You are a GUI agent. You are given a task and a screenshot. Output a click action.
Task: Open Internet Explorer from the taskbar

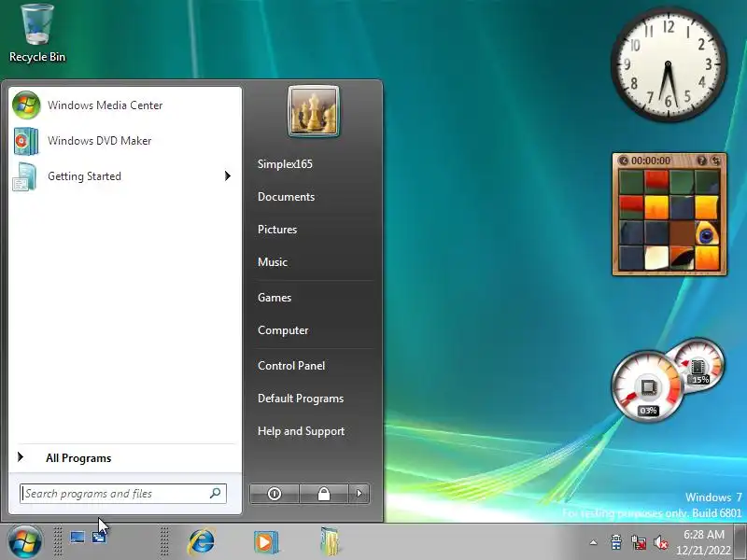(x=201, y=542)
